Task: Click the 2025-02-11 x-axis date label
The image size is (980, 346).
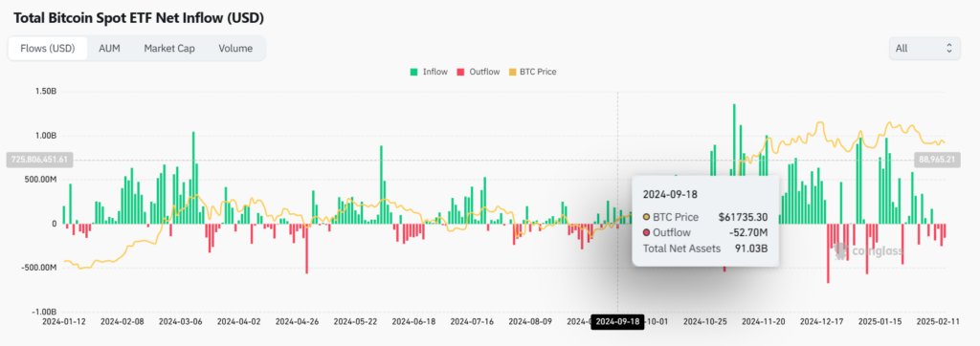Action: click(x=937, y=322)
